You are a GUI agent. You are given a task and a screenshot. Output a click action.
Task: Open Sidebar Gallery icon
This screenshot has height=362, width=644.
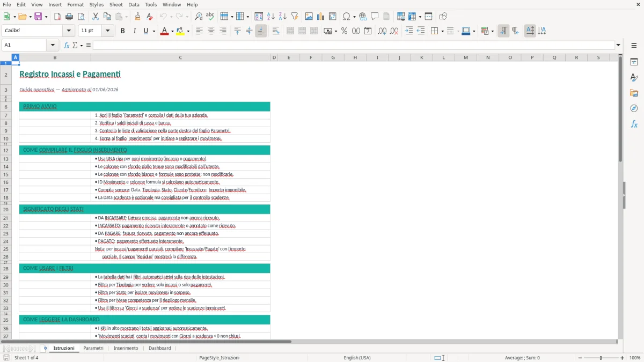pyautogui.click(x=634, y=93)
